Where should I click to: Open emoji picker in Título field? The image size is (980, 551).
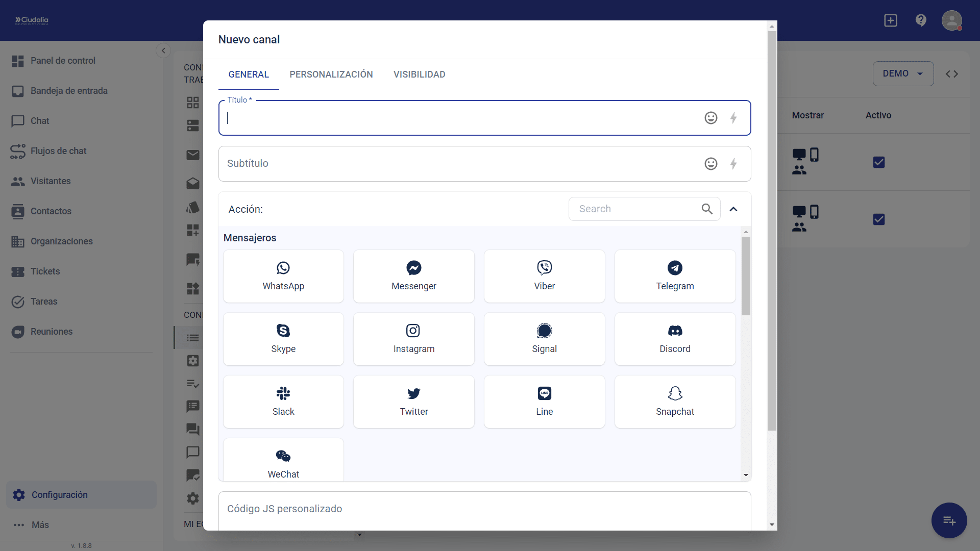tap(710, 118)
